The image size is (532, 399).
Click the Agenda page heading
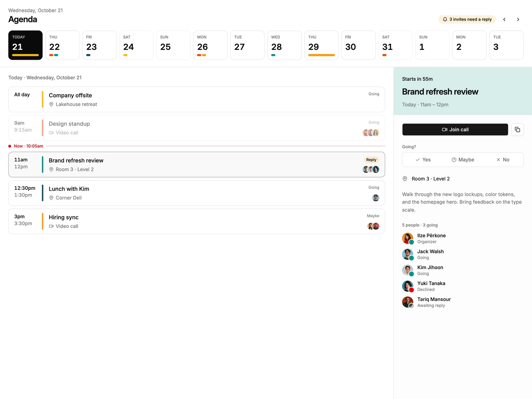pos(23,20)
